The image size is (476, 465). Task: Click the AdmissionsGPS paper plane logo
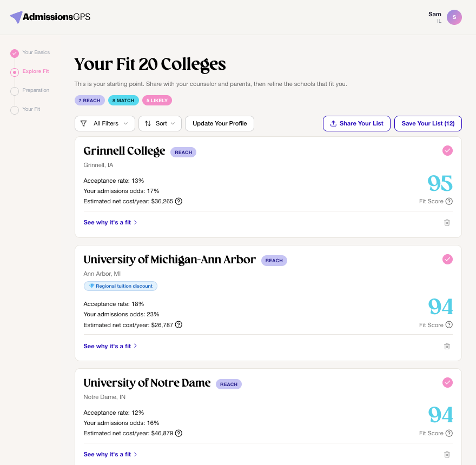[16, 17]
